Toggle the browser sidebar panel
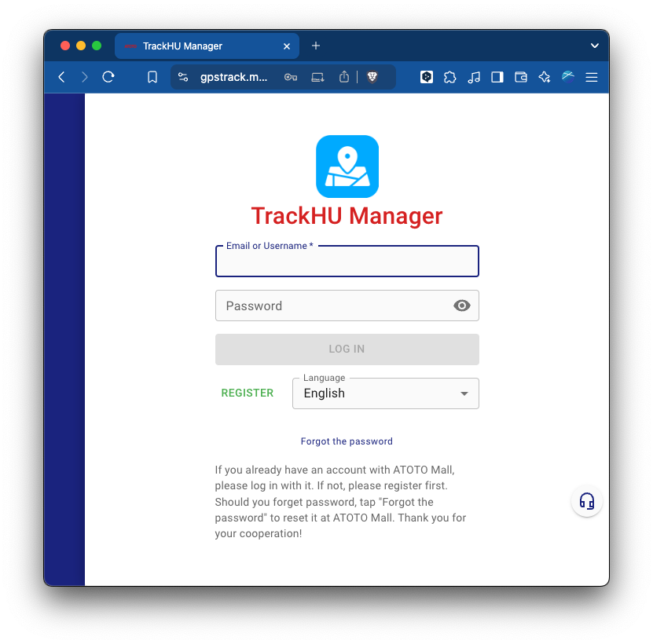The image size is (653, 644). tap(497, 77)
